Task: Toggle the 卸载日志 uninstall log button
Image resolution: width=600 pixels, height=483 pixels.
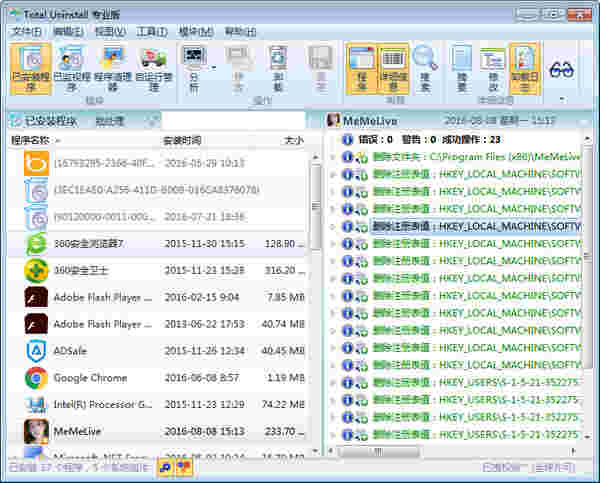Action: point(524,66)
